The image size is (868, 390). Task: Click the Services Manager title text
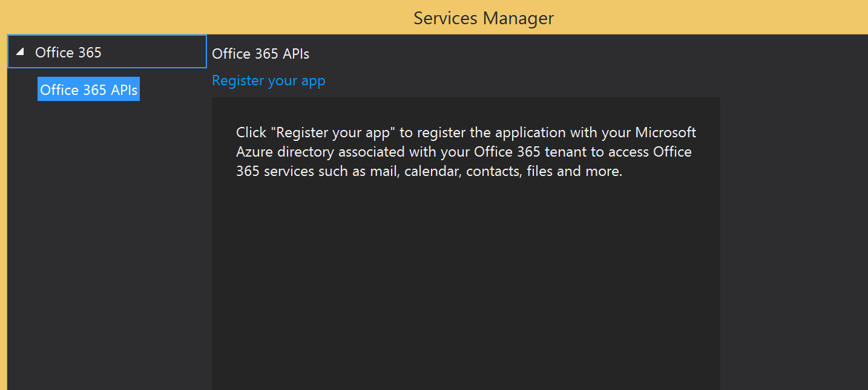(484, 18)
